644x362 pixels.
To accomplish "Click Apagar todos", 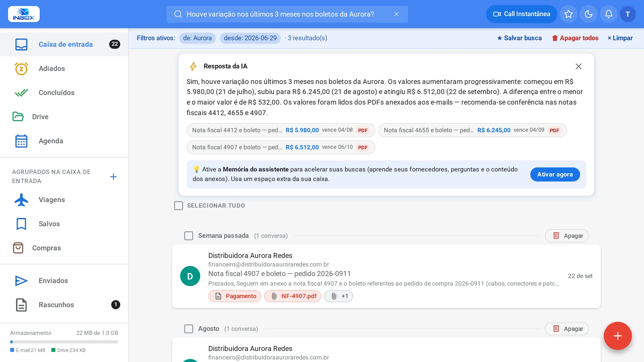I will click(x=575, y=38).
